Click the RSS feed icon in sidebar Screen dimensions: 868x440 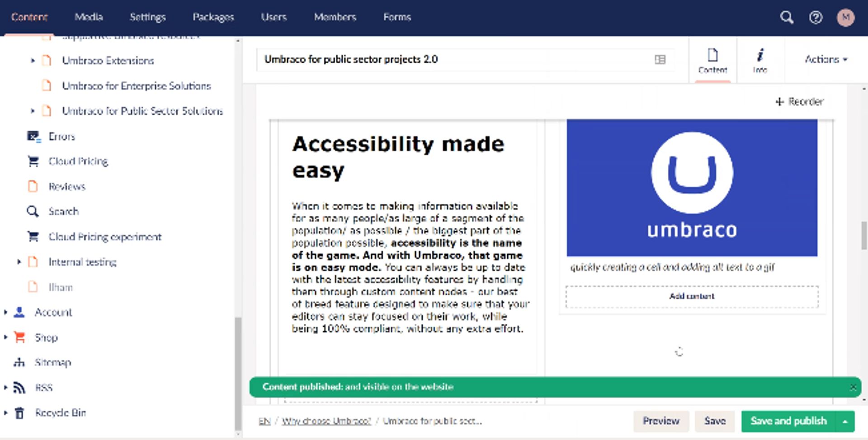[19, 387]
